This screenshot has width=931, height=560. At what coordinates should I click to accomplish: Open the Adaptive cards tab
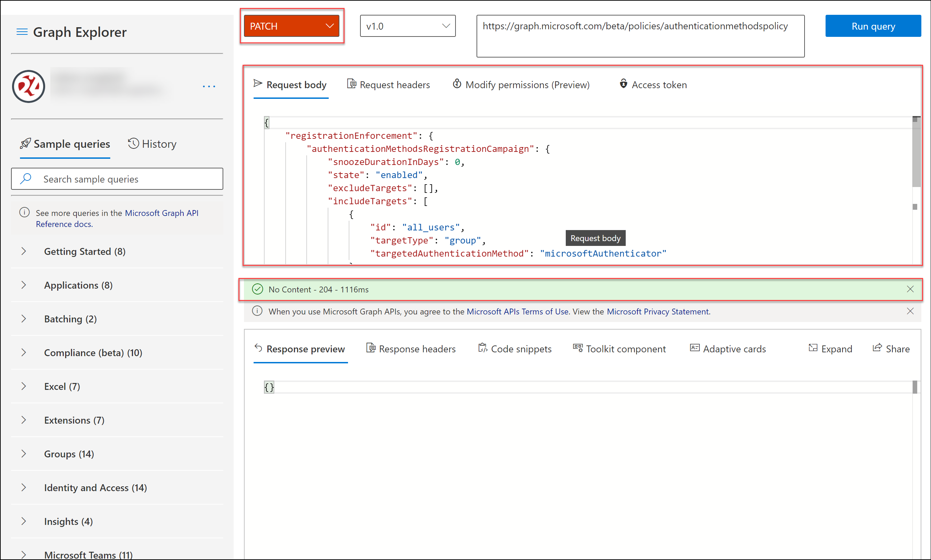(728, 349)
